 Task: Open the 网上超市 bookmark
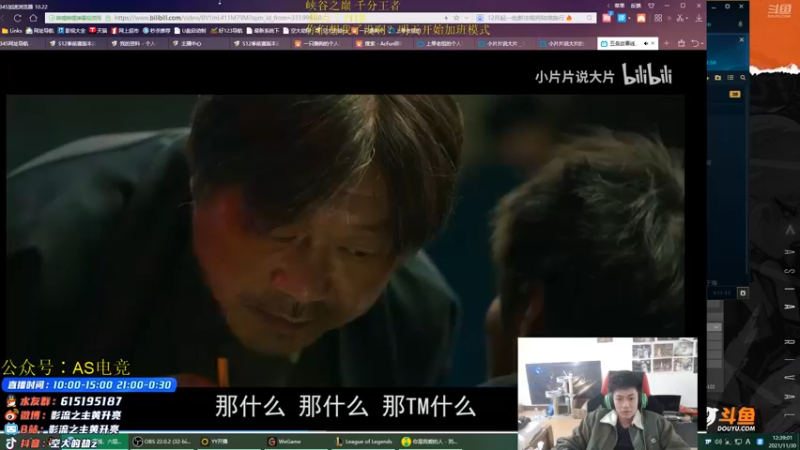(125, 31)
